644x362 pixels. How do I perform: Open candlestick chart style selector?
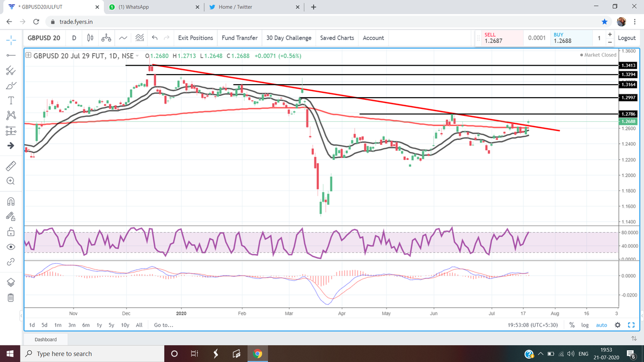coord(90,38)
